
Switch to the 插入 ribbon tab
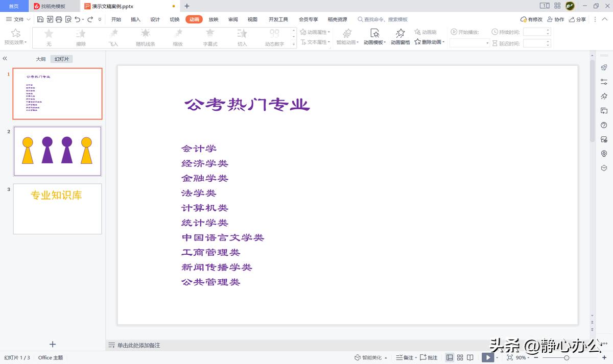coord(135,19)
